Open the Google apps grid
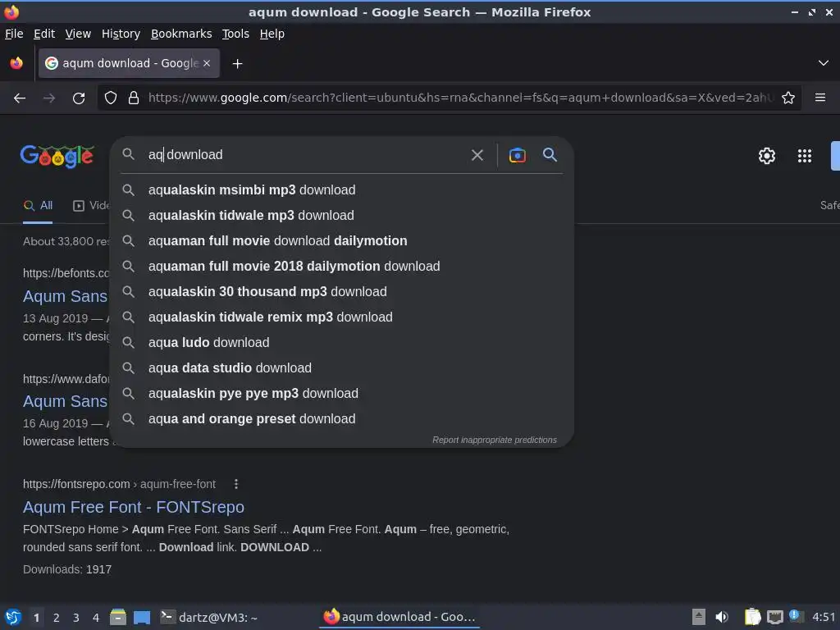Image resolution: width=840 pixels, height=630 pixels. coord(804,156)
